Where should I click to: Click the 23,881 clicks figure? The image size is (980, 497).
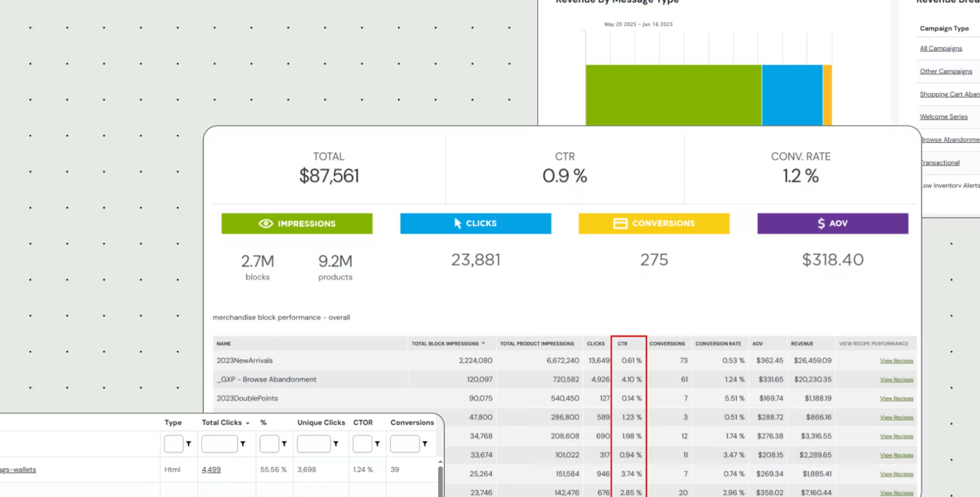point(476,260)
